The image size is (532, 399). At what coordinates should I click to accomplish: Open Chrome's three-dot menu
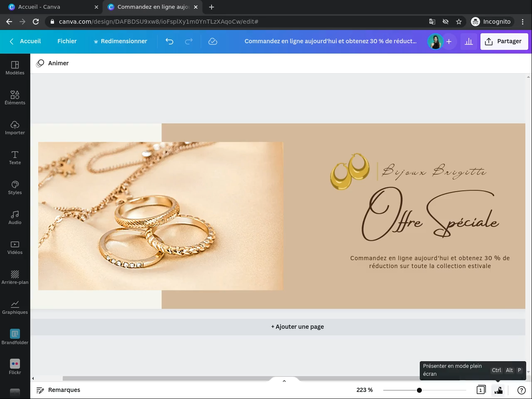pyautogui.click(x=523, y=22)
